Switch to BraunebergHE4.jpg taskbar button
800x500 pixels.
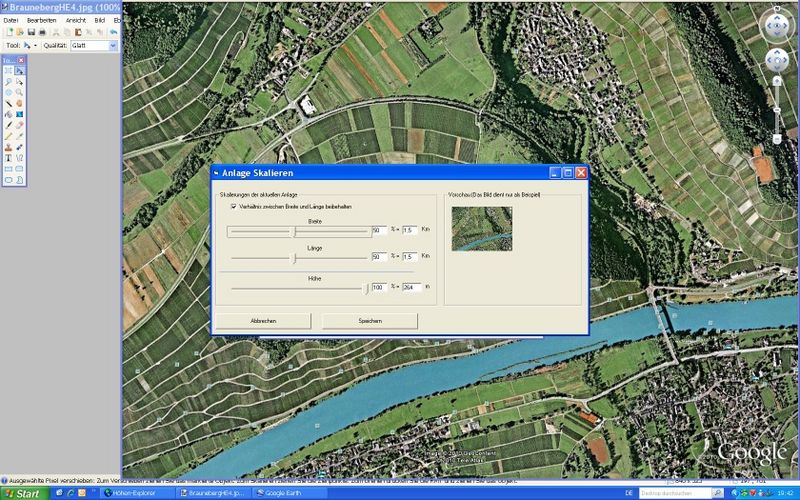213,493
